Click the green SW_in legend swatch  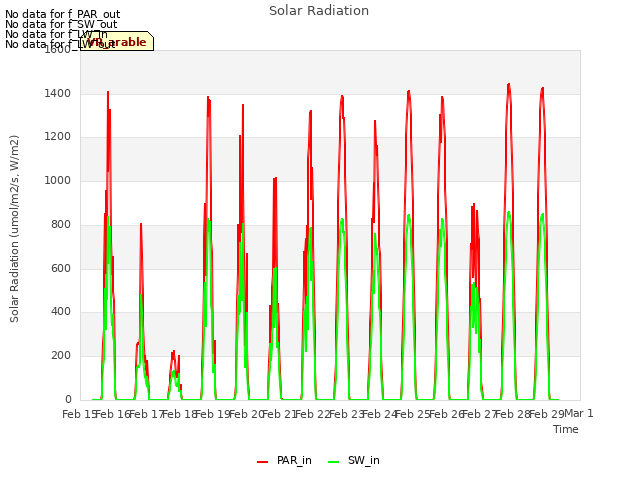(333, 462)
